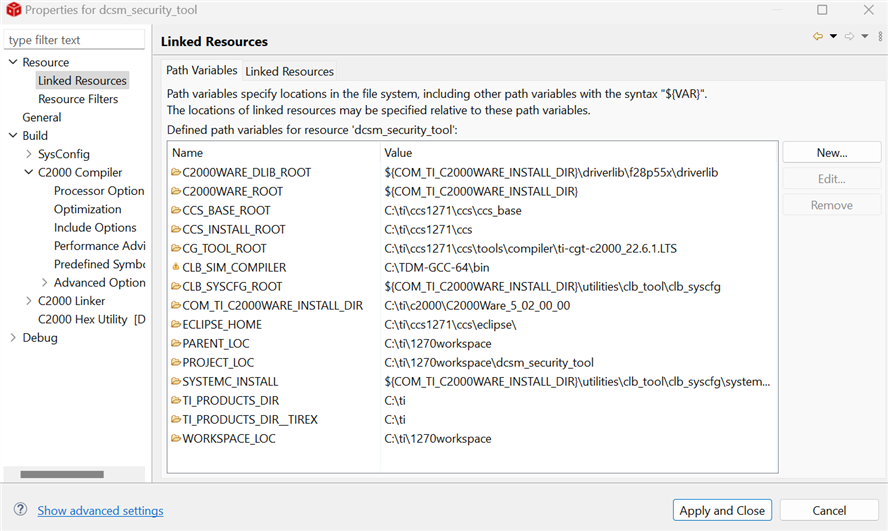Select Performance Advisor tree item
This screenshot has width=888, height=531.
[x=100, y=246]
